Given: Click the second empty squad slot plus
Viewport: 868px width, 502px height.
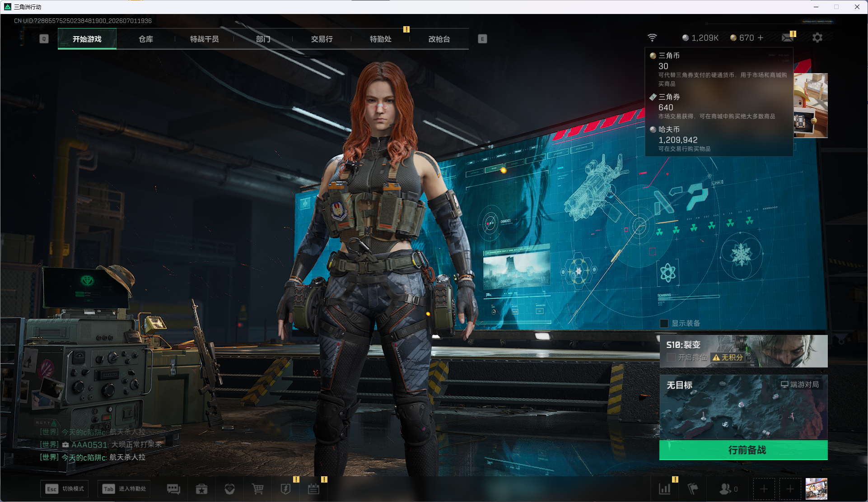Looking at the screenshot, I should (x=790, y=489).
